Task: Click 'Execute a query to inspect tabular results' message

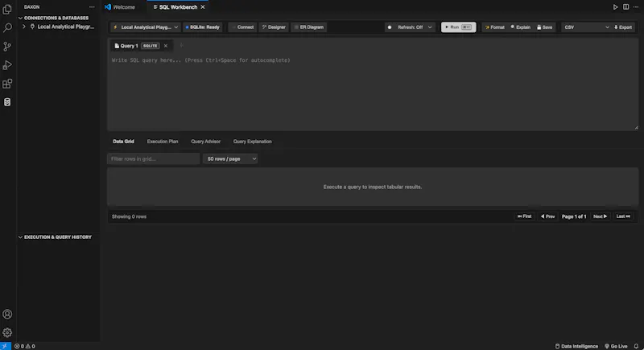Action: pyautogui.click(x=373, y=187)
